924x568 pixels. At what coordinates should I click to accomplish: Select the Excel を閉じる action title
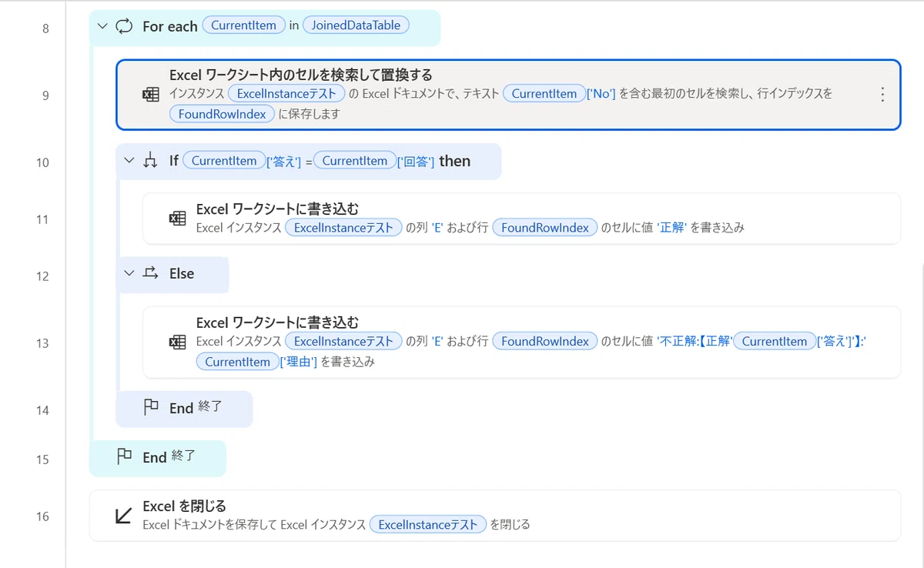tap(184, 506)
